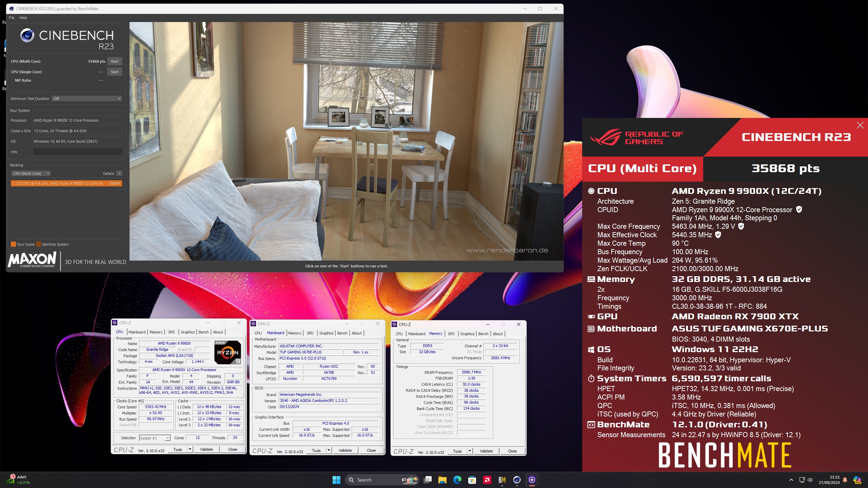Expand ranking Details arrow
The height and width of the screenshot is (488, 868).
tap(119, 174)
